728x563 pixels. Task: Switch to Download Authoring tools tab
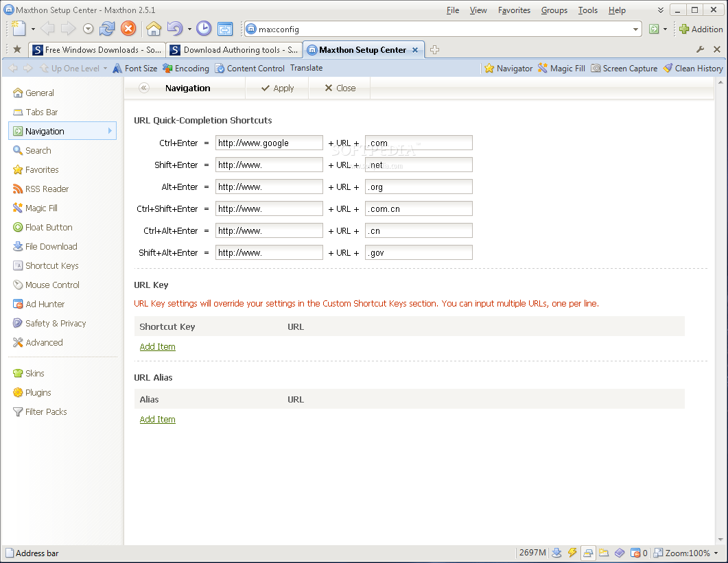pyautogui.click(x=234, y=49)
